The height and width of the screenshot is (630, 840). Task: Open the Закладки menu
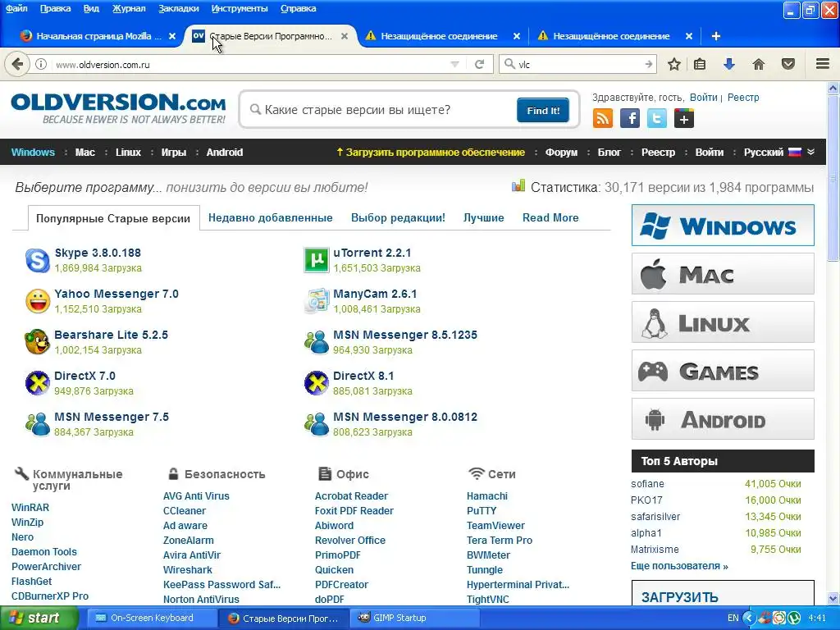point(178,8)
